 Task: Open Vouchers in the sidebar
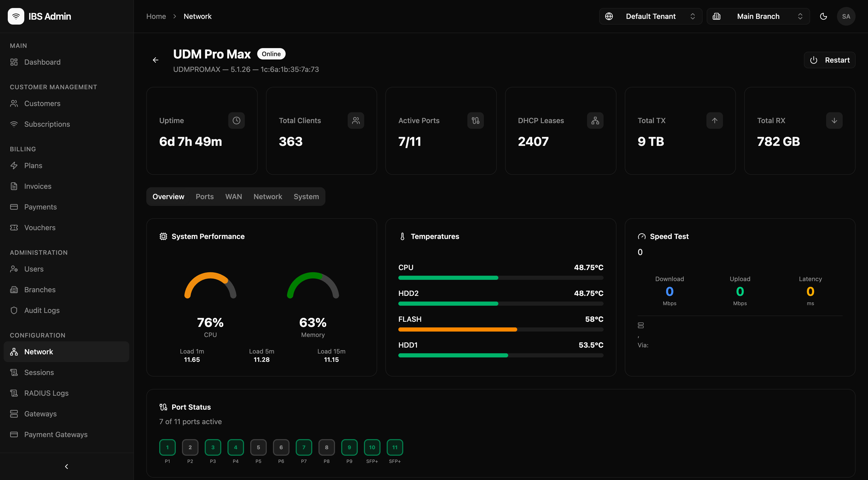coord(66,228)
